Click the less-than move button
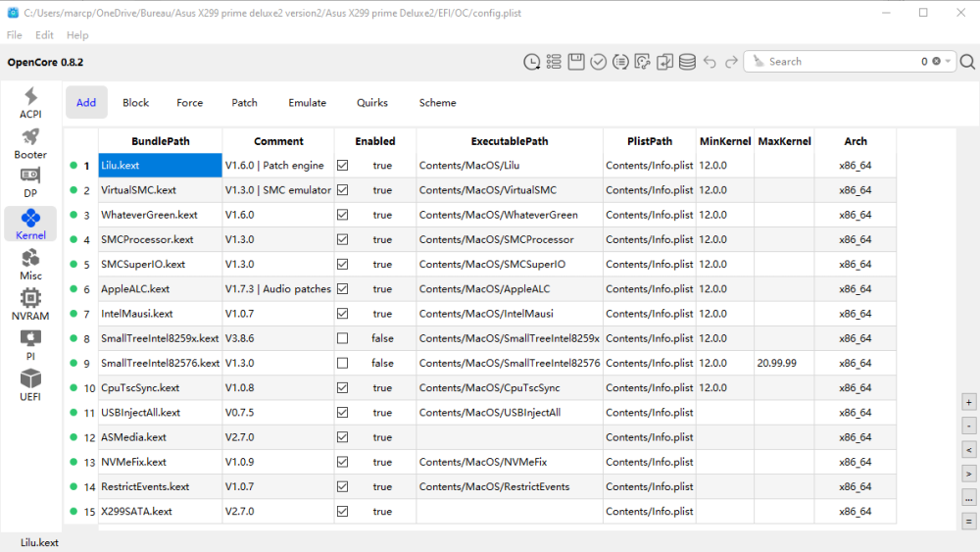Image resolution: width=980 pixels, height=552 pixels. pyautogui.click(x=969, y=449)
